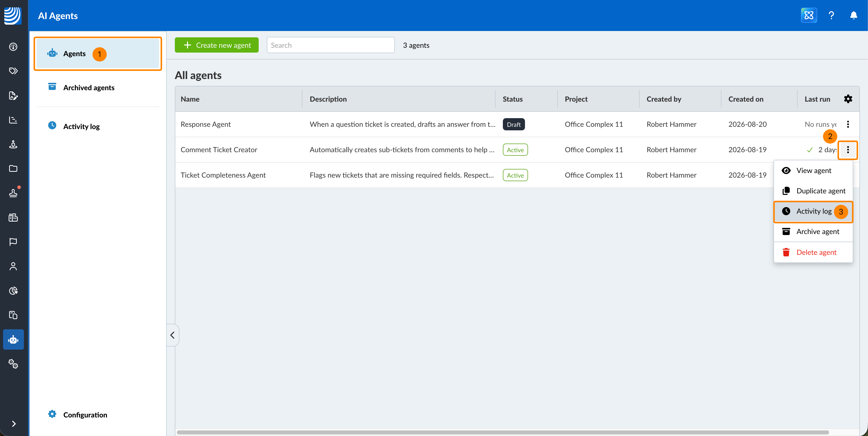Choose View agent from the context menu
Viewport: 868px width, 436px height.
point(813,170)
